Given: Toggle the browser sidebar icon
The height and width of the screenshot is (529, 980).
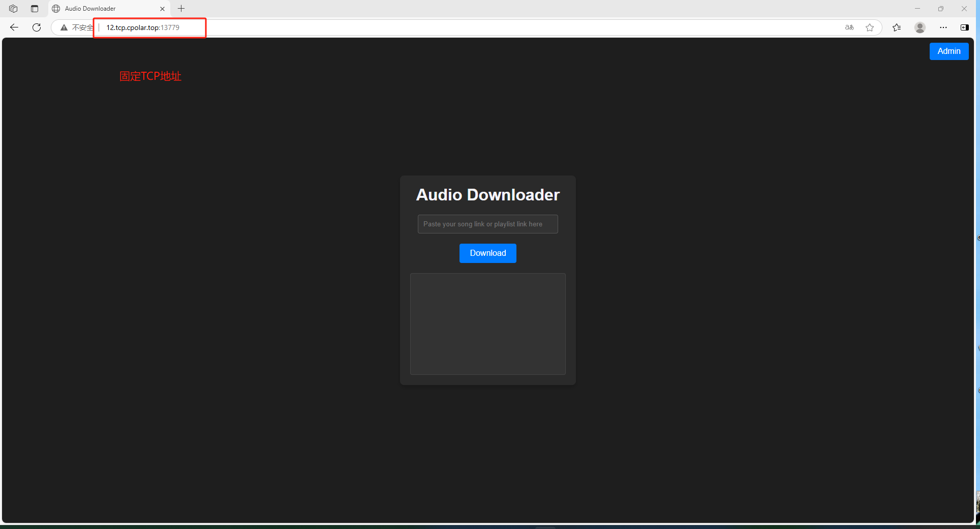Looking at the screenshot, I should coord(965,27).
